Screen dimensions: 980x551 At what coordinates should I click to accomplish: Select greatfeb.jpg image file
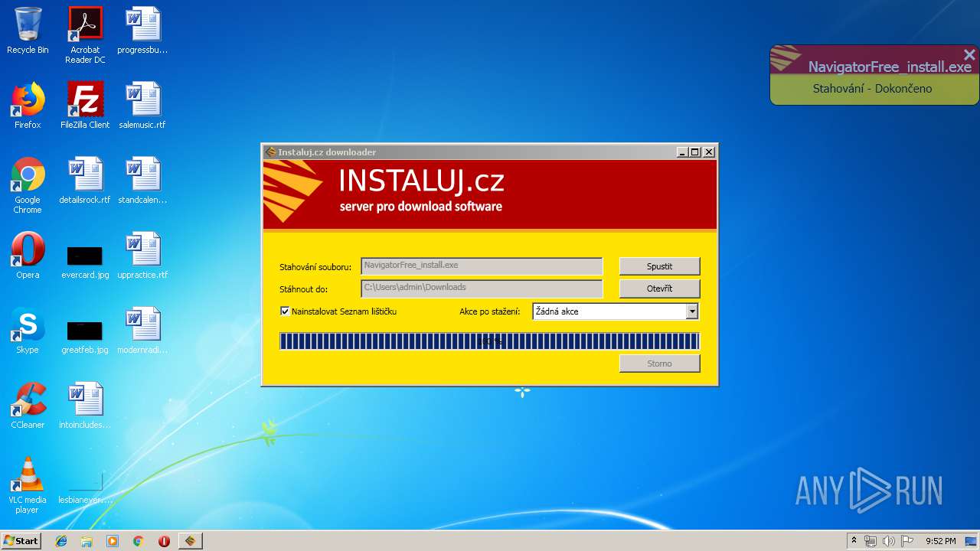[x=85, y=337]
